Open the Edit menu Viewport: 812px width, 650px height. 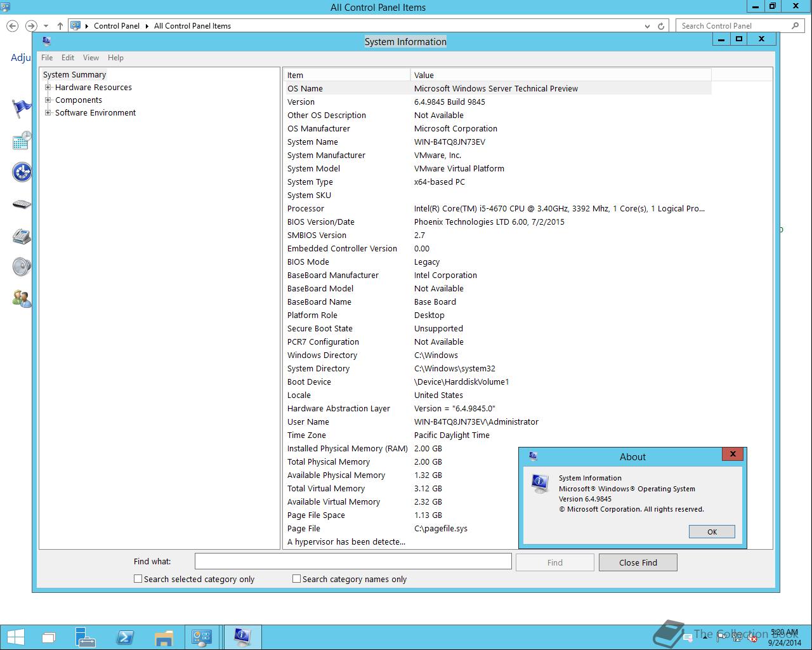tap(68, 58)
